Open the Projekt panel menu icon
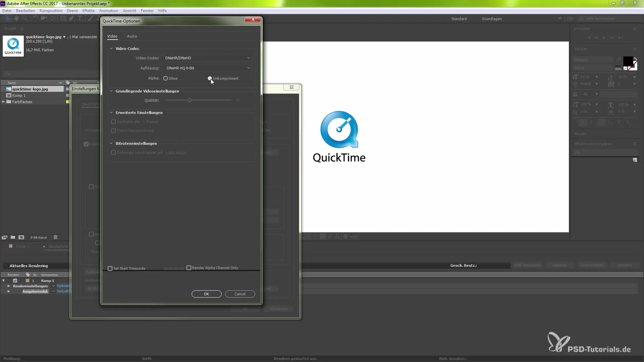This screenshot has width=644, height=362. tap(22, 28)
